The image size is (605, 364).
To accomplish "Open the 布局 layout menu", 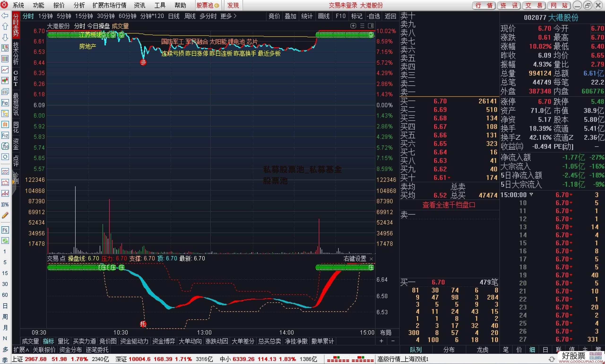I will (x=386, y=333).
